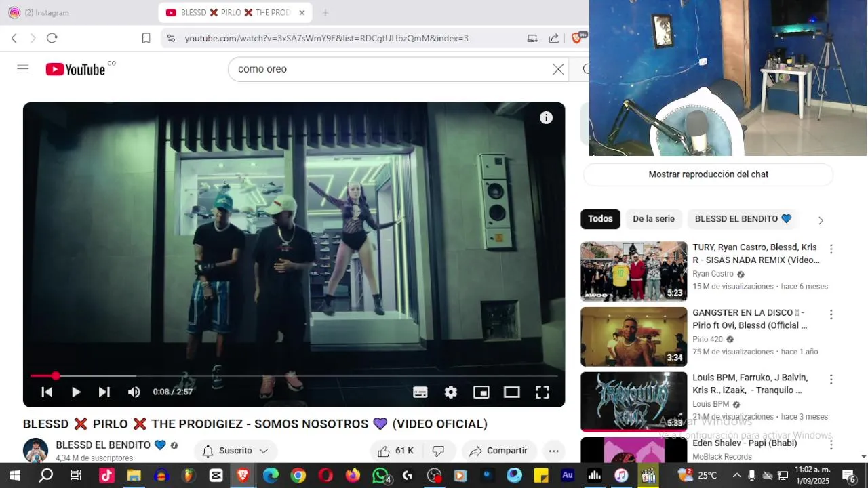This screenshot has width=868, height=488.
Task: Open options for Tranquilo video
Action: [x=831, y=380]
